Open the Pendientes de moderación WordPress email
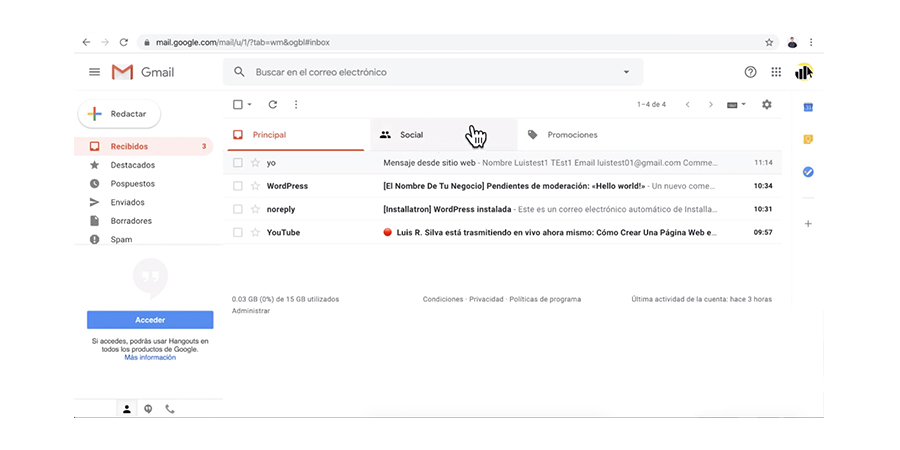The image size is (900, 450). point(502,186)
